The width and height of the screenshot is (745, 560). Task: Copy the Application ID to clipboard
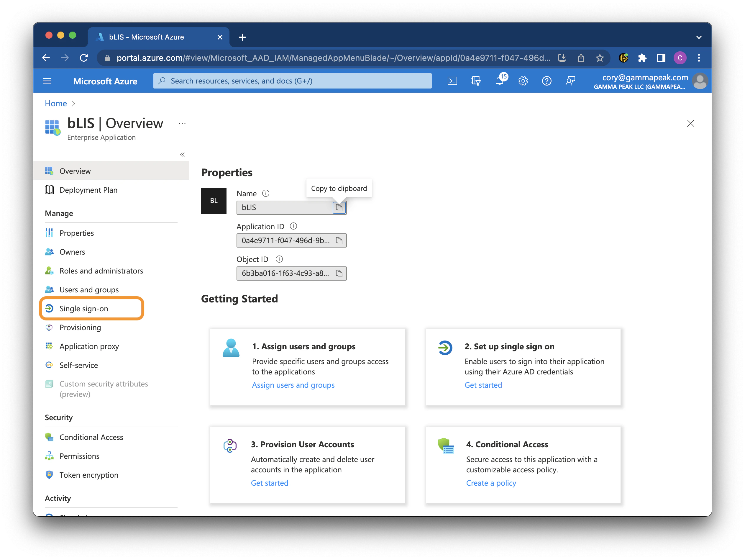[339, 240]
